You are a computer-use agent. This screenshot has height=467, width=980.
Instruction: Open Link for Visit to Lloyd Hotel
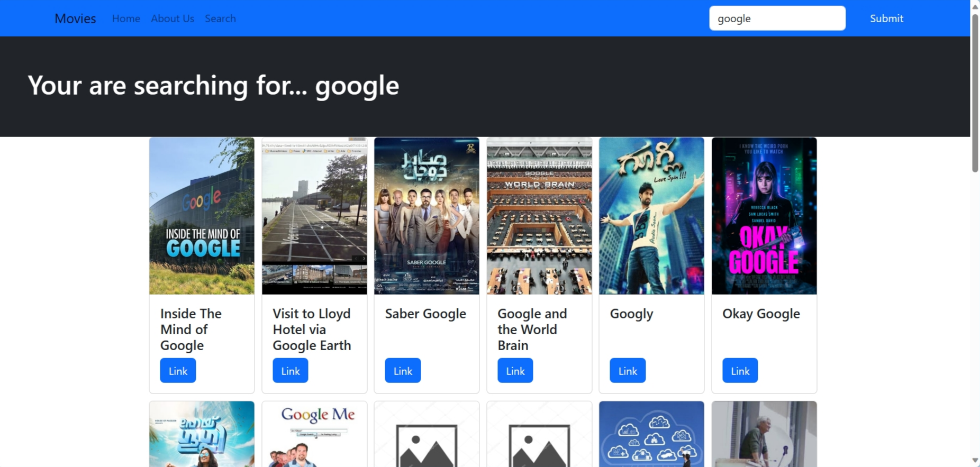tap(290, 371)
